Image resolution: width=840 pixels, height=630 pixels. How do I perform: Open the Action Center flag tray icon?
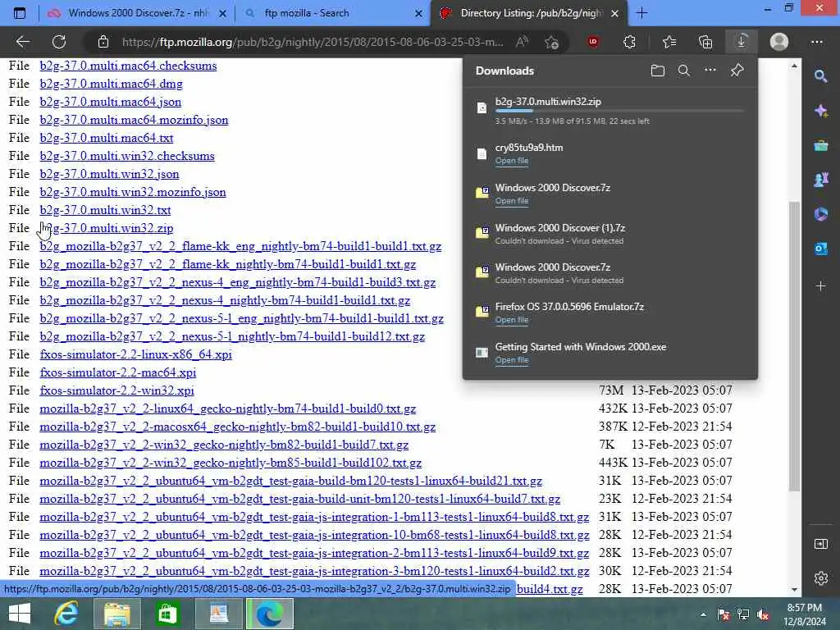724,614
